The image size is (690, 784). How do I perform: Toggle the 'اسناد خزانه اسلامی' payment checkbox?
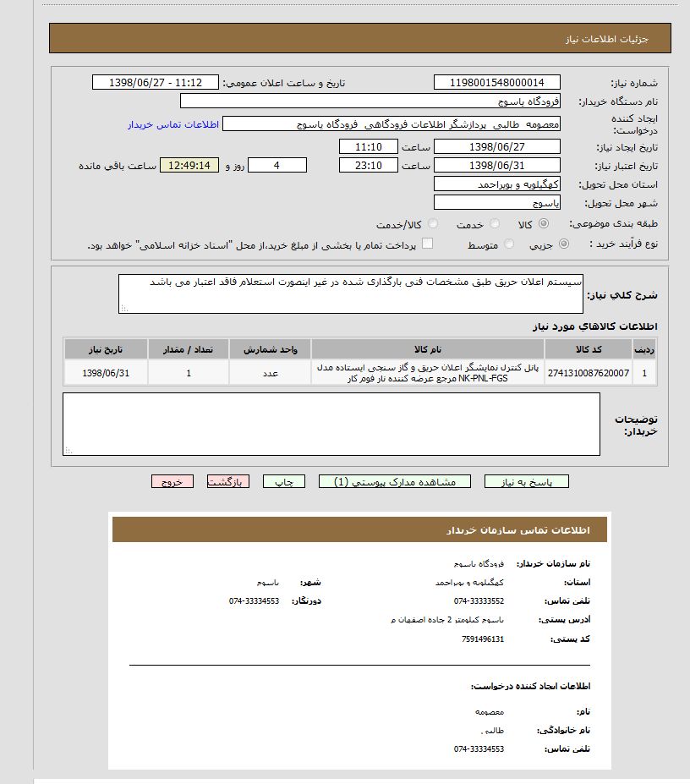pos(427,244)
